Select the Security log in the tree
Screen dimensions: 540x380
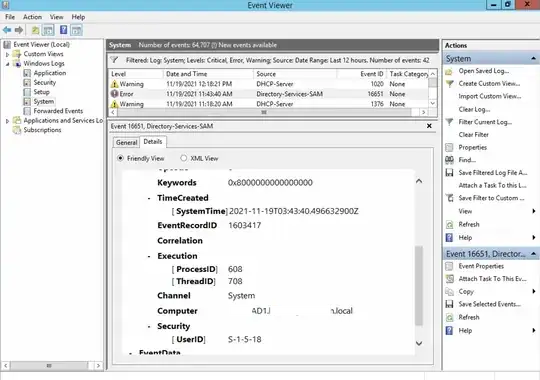(x=45, y=82)
